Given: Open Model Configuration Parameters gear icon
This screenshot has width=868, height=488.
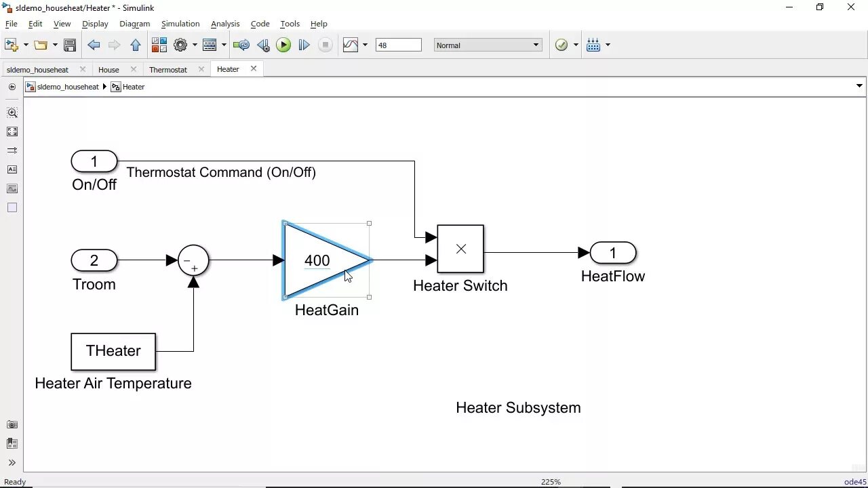Looking at the screenshot, I should pyautogui.click(x=181, y=45).
